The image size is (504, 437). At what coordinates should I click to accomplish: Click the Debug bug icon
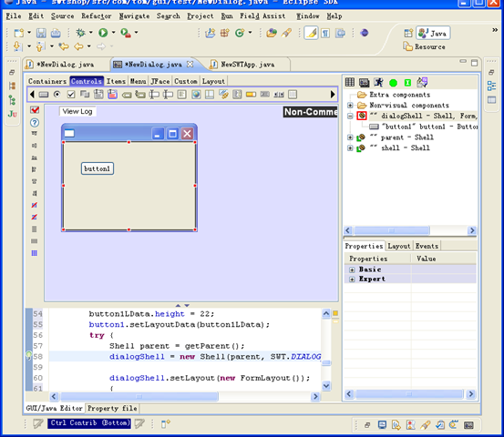(x=80, y=33)
